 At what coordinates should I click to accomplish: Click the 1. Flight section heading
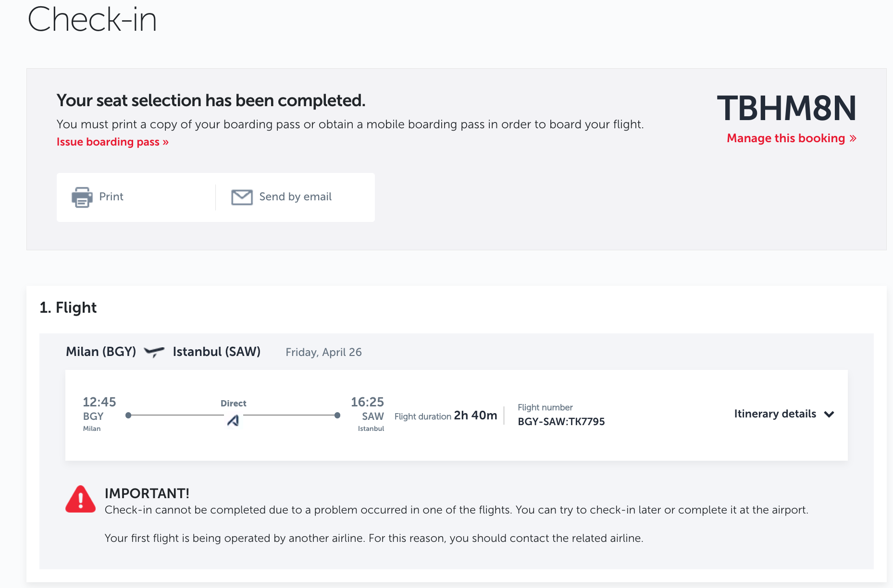[68, 307]
